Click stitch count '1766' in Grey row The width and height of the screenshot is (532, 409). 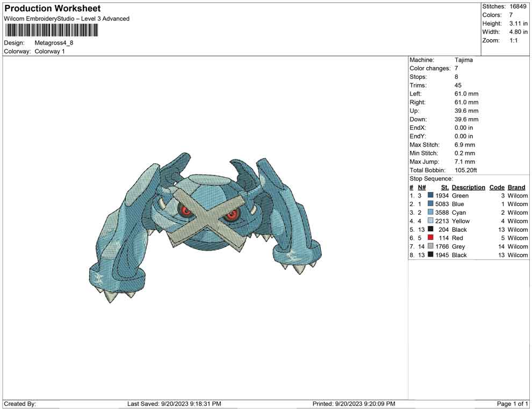[x=442, y=246]
